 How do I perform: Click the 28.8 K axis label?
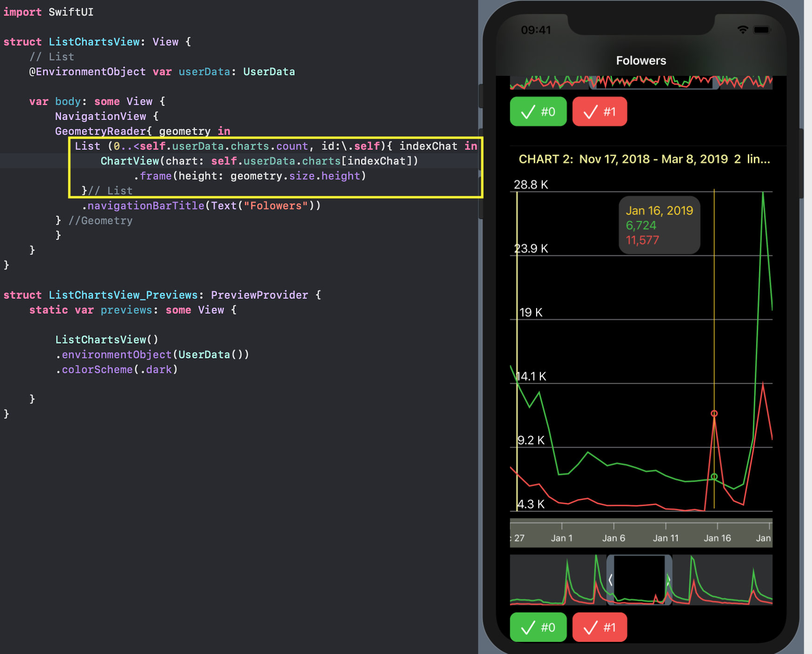[x=531, y=185]
